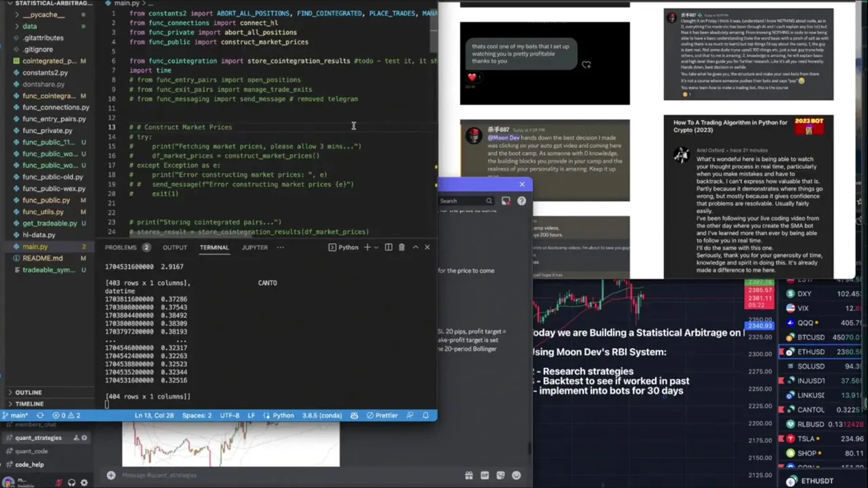This screenshot has width=868, height=488.
Task: Open quant_code Discord channel
Action: (x=31, y=451)
